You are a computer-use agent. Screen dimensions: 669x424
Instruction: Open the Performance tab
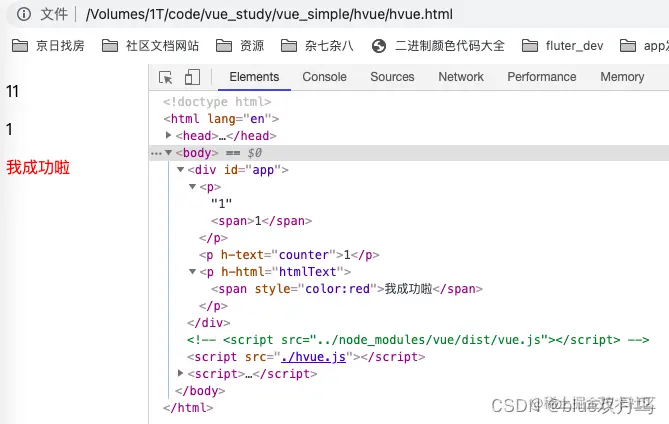click(541, 77)
